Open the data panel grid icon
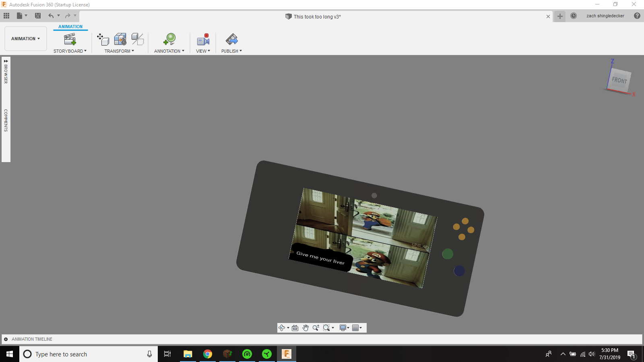 (6, 16)
